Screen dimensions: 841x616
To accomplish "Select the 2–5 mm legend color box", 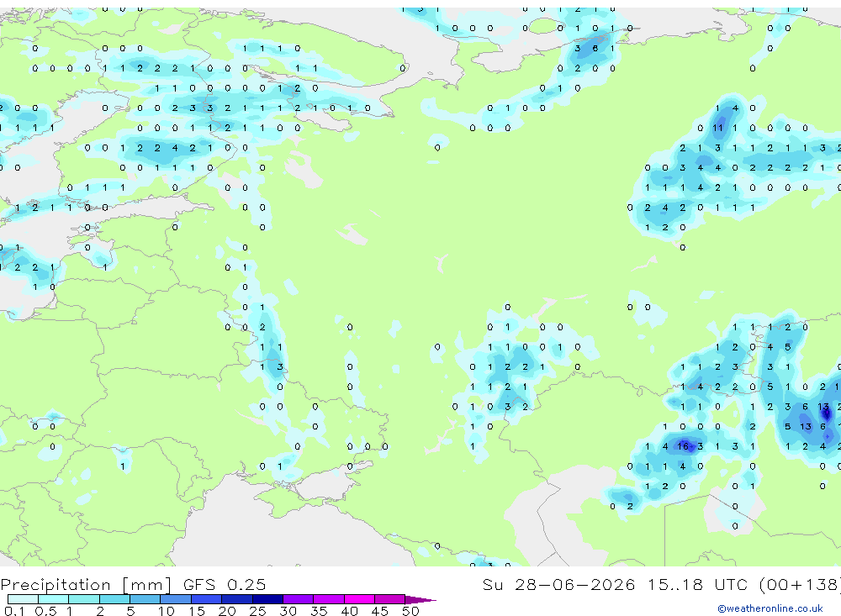I will point(114,599).
